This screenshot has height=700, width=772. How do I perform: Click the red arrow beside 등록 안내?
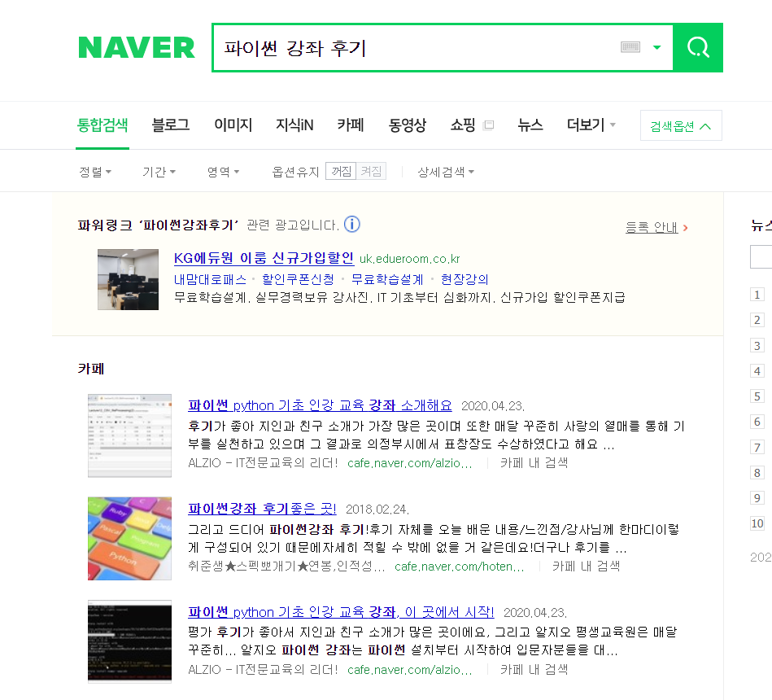click(685, 228)
